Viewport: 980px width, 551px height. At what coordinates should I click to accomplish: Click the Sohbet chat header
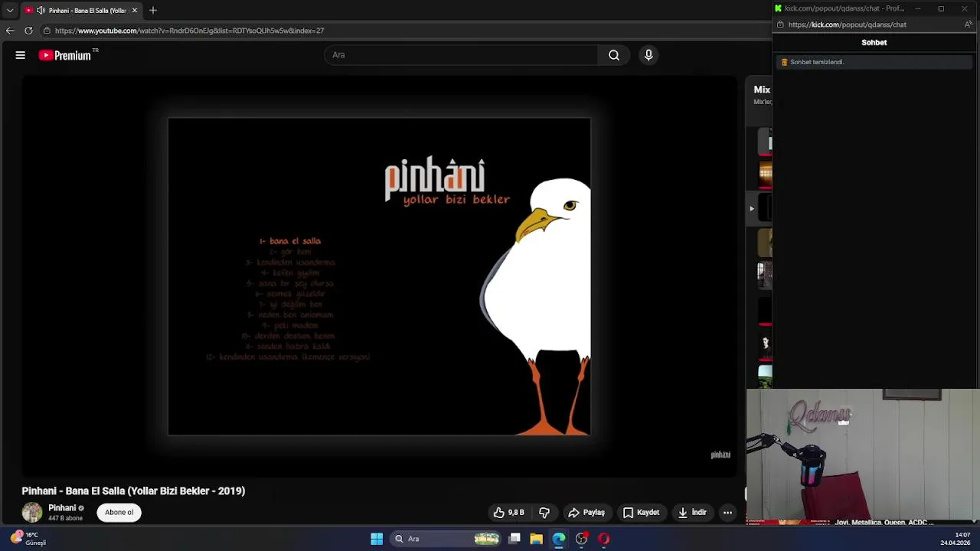[x=874, y=43]
